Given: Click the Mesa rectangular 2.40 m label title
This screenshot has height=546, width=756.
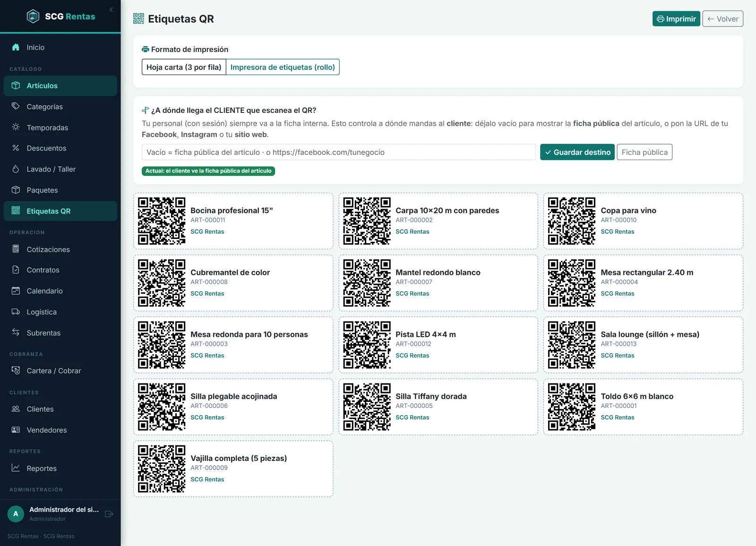Looking at the screenshot, I should coord(647,273).
